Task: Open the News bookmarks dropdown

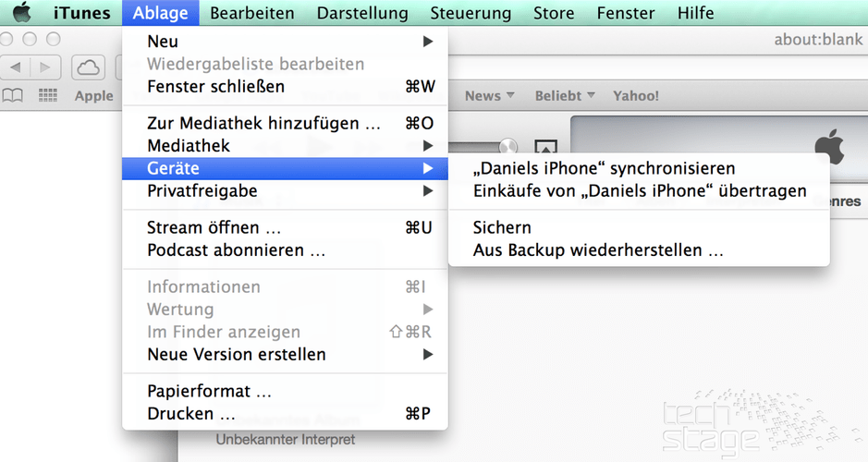Action: click(x=489, y=95)
